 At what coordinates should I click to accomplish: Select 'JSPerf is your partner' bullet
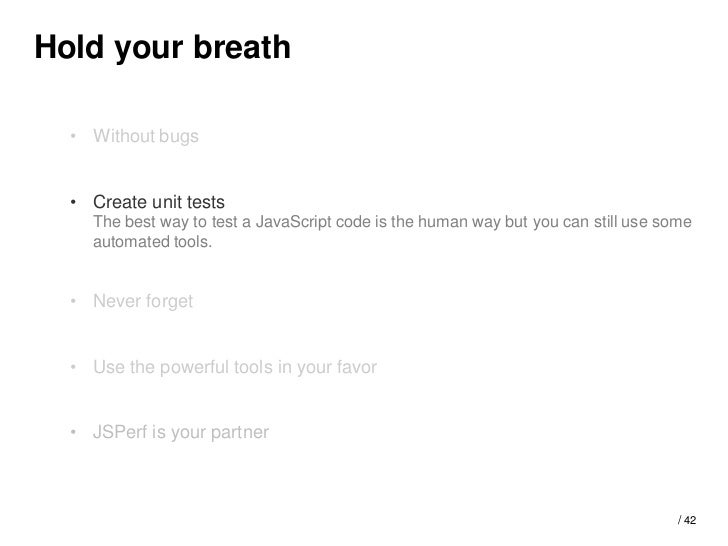coord(181,432)
